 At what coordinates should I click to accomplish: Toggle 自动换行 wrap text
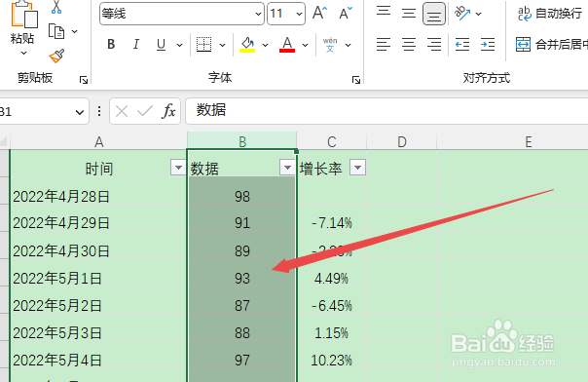(550, 14)
